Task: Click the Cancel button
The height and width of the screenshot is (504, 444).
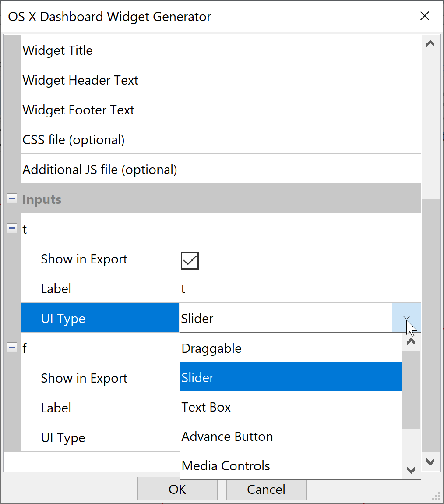Action: coord(266,490)
